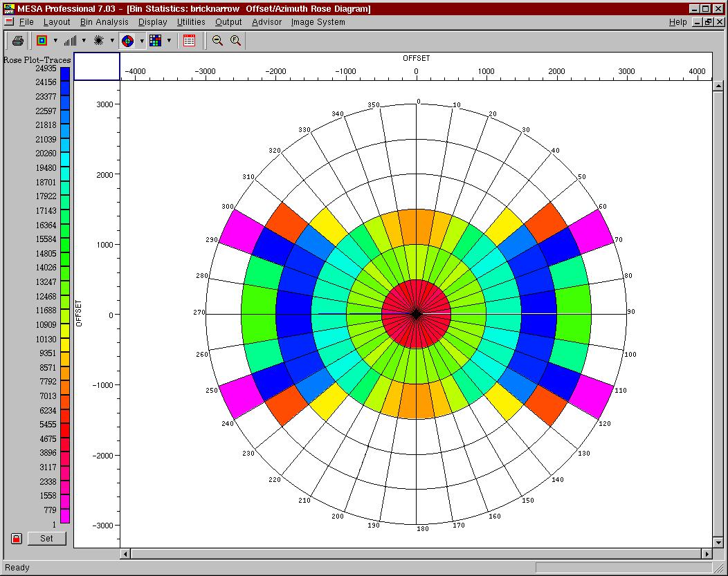The width and height of the screenshot is (728, 576).
Task: Open the Help menu item
Action: coord(678,22)
